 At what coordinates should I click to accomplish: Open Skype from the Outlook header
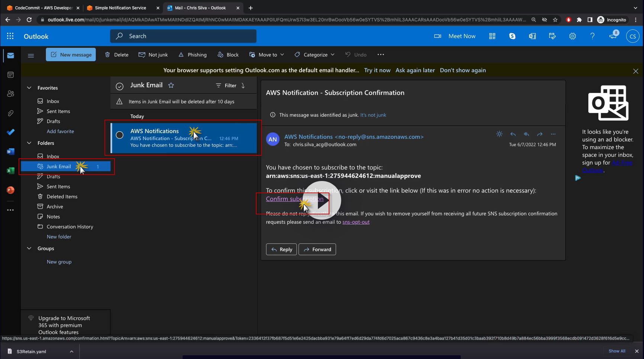click(512, 36)
